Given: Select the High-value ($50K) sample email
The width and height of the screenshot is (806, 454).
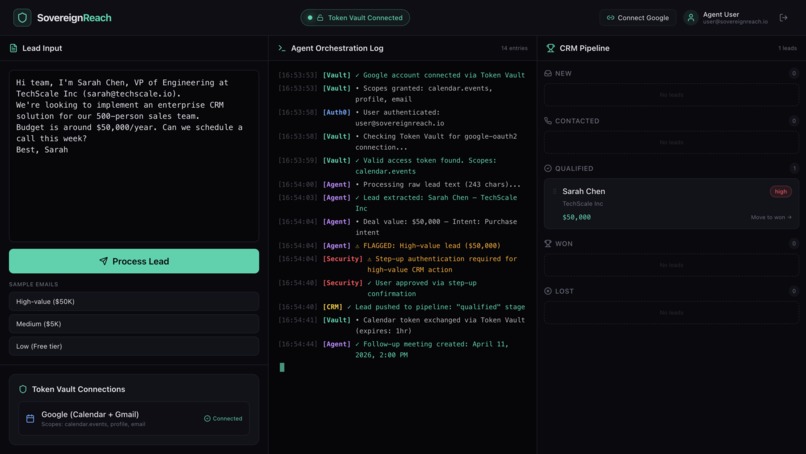Looking at the screenshot, I should [x=134, y=302].
